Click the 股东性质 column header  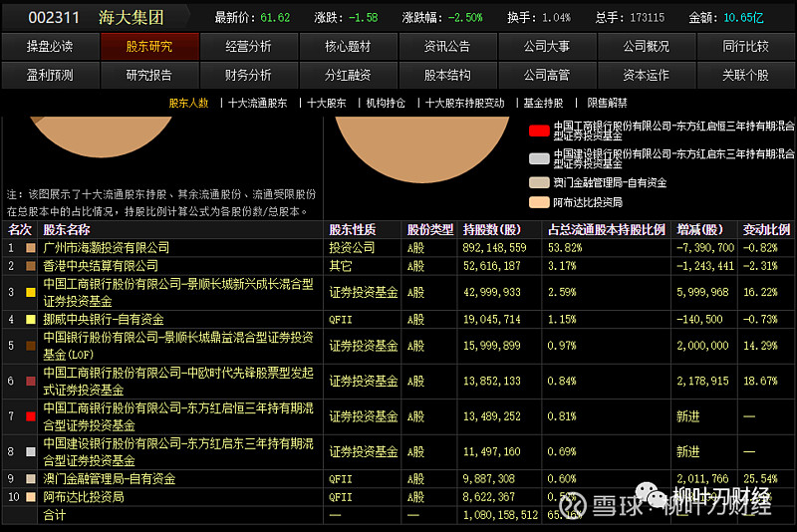353,230
